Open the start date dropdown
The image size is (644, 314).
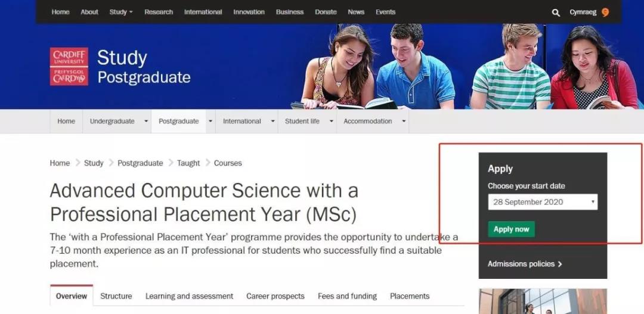click(x=543, y=202)
